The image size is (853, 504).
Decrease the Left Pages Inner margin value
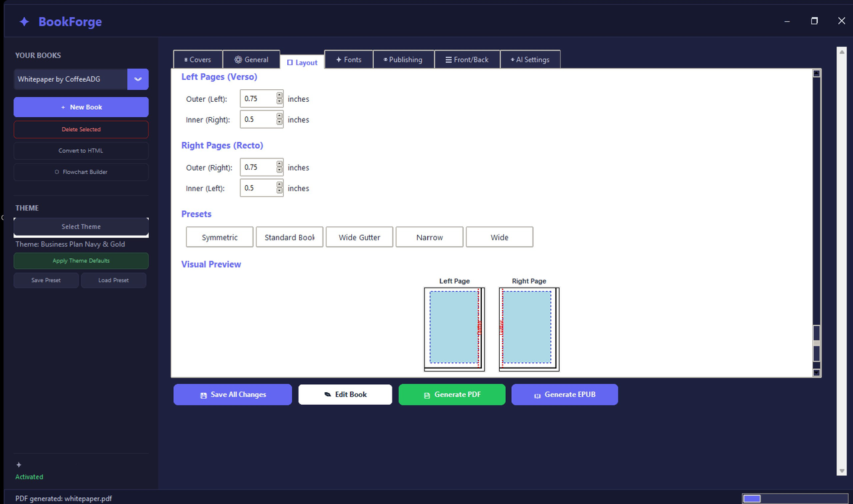tap(279, 123)
